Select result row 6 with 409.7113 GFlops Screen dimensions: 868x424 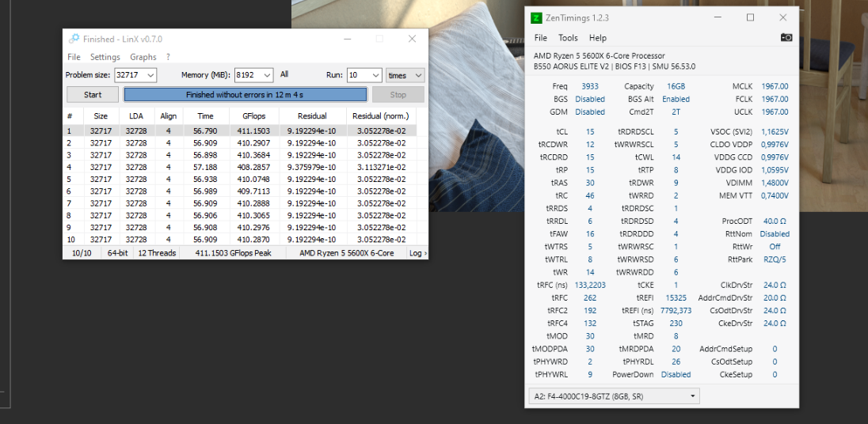[240, 191]
